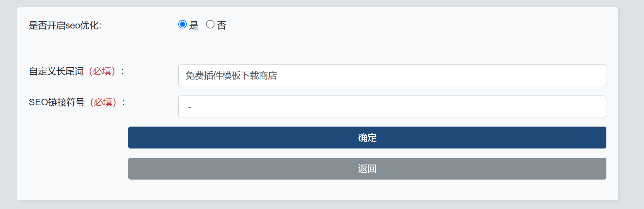The width and height of the screenshot is (644, 209).
Task: Click the SEO链接符号 label text
Action: (x=57, y=102)
